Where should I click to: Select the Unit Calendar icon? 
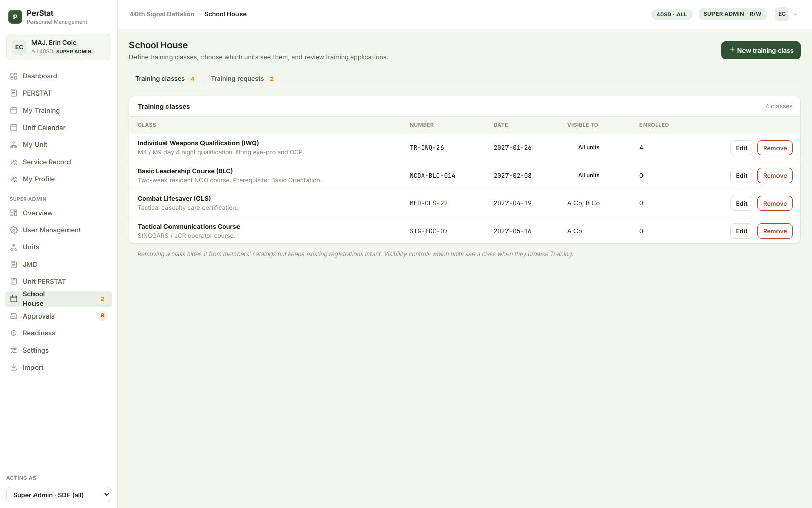click(x=14, y=128)
